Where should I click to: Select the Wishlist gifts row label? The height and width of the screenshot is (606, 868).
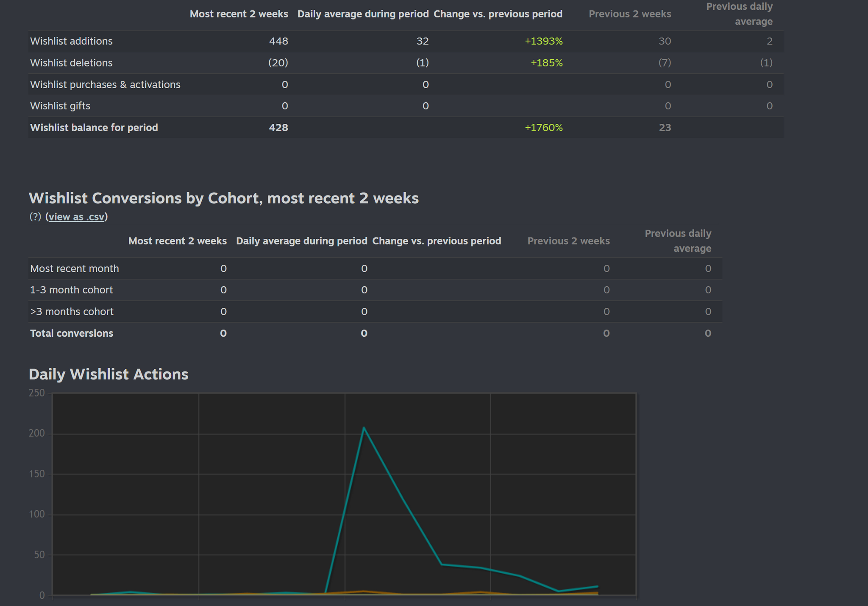pyautogui.click(x=60, y=106)
